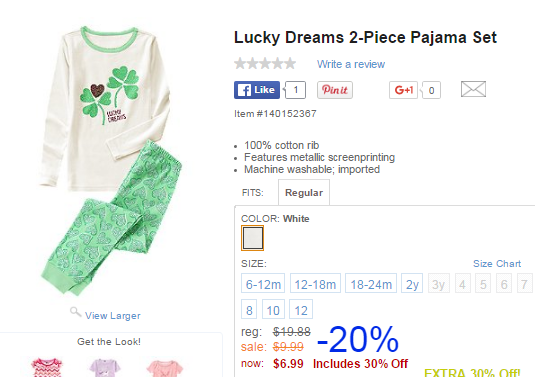Click the email envelope icon
The height and width of the screenshot is (377, 535).
(x=473, y=89)
